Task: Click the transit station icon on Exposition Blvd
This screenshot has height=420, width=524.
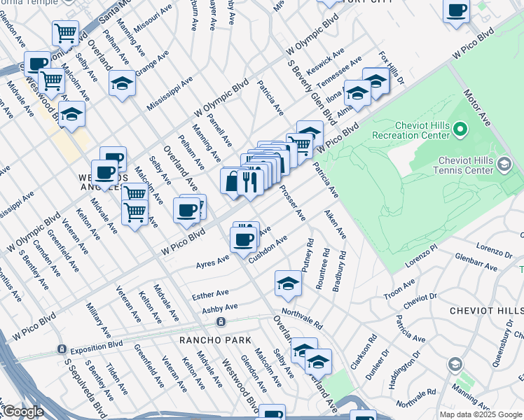Action: tap(62, 349)
